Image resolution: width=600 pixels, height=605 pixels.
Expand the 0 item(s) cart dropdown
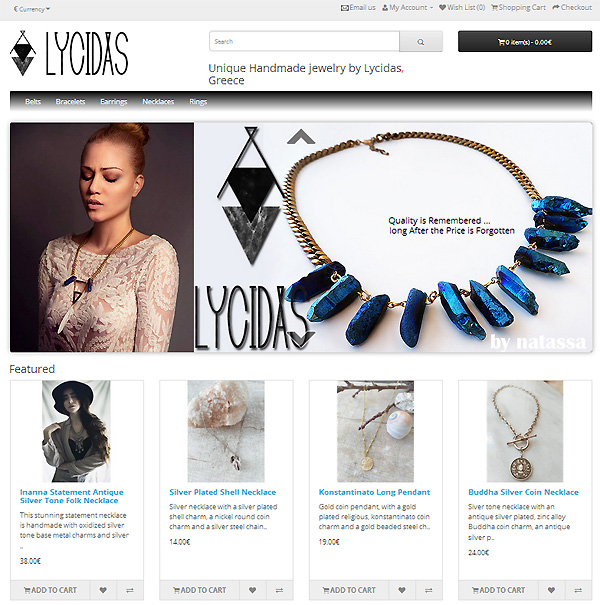pyautogui.click(x=525, y=42)
